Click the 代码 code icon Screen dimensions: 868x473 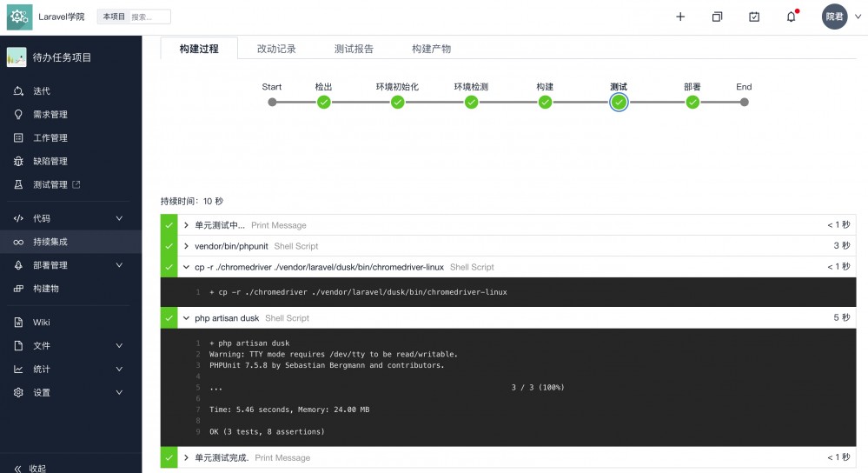click(x=18, y=218)
